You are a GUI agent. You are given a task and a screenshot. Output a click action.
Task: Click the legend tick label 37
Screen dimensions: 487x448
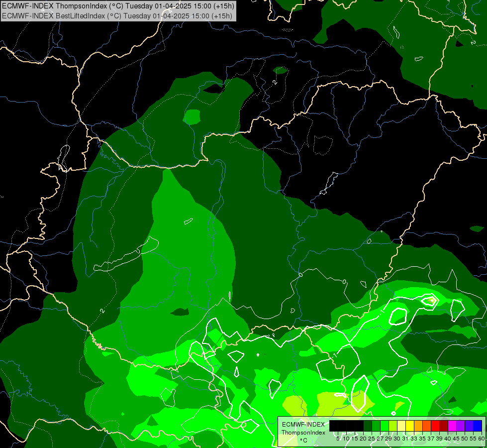point(431,439)
